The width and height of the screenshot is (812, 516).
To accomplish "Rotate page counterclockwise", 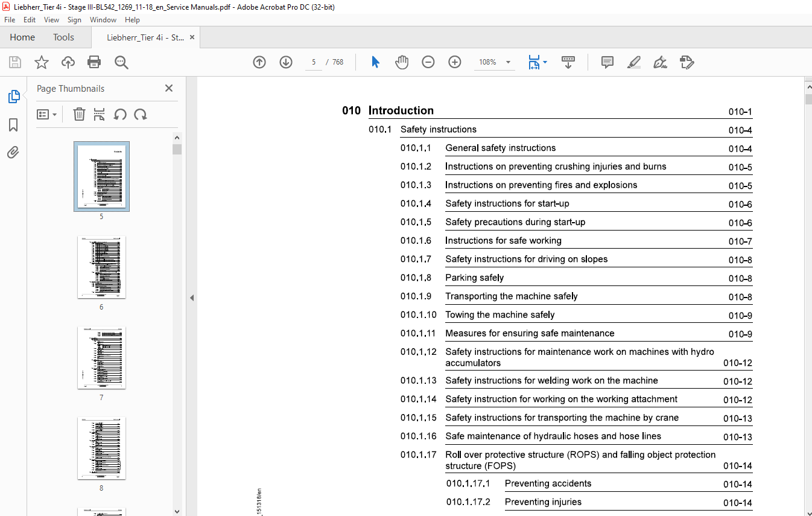I will 120,114.
